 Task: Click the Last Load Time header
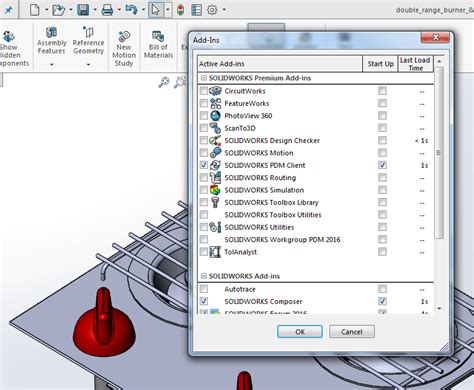pos(416,64)
